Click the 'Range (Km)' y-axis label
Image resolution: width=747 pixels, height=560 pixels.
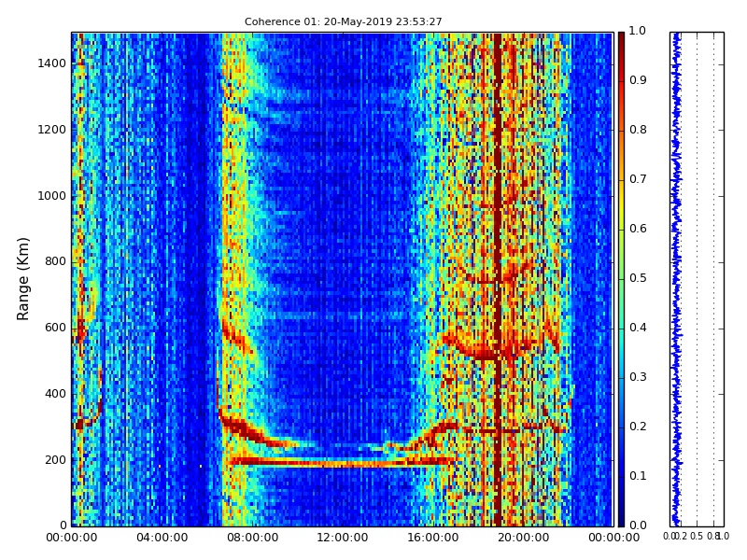click(22, 279)
